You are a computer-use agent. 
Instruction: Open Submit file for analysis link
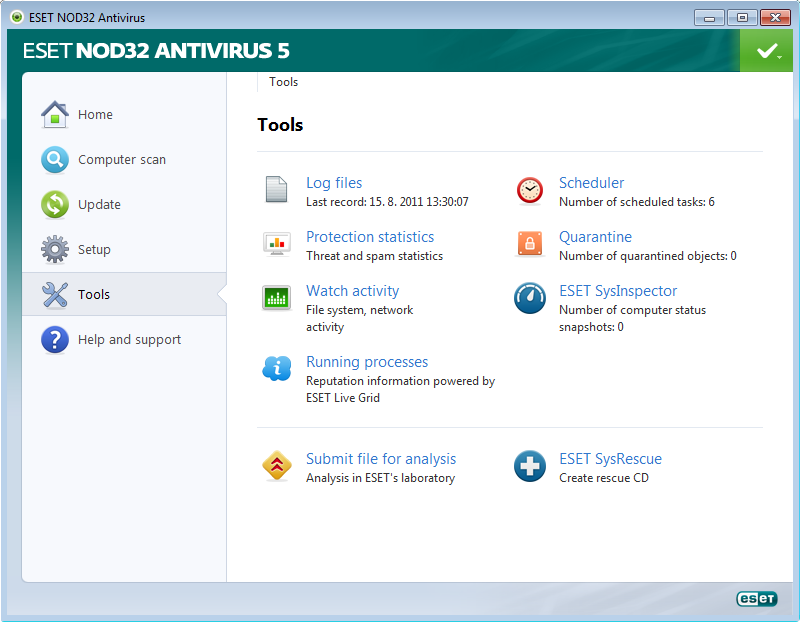pos(381,459)
